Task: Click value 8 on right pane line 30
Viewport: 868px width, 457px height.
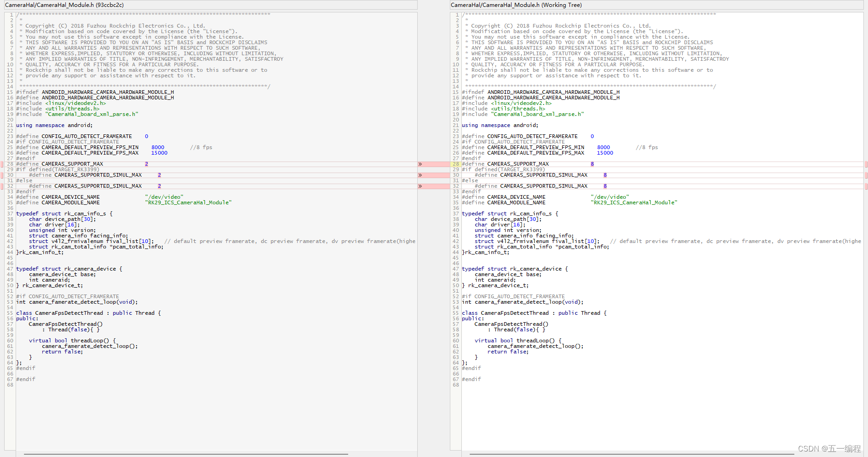Action: pos(605,175)
